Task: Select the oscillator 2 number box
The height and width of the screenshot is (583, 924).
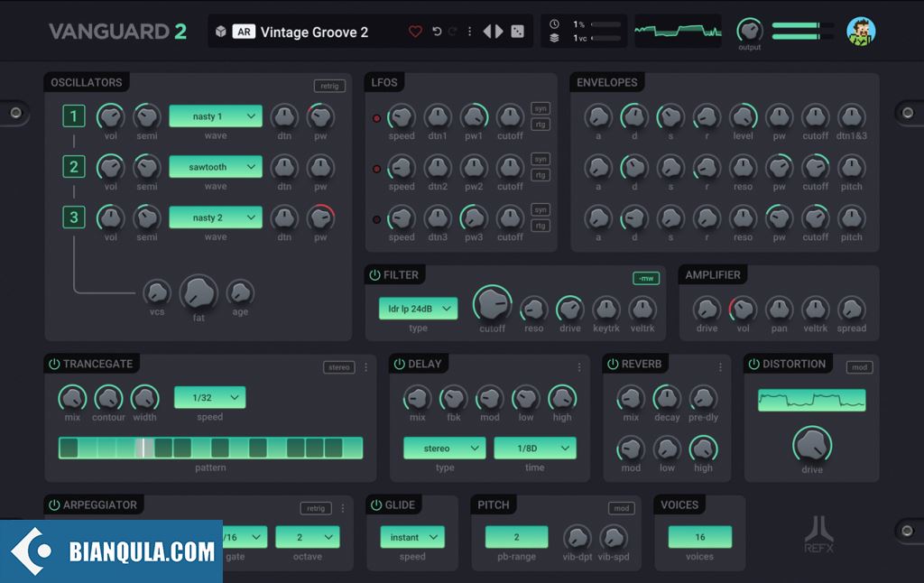Action: (74, 167)
